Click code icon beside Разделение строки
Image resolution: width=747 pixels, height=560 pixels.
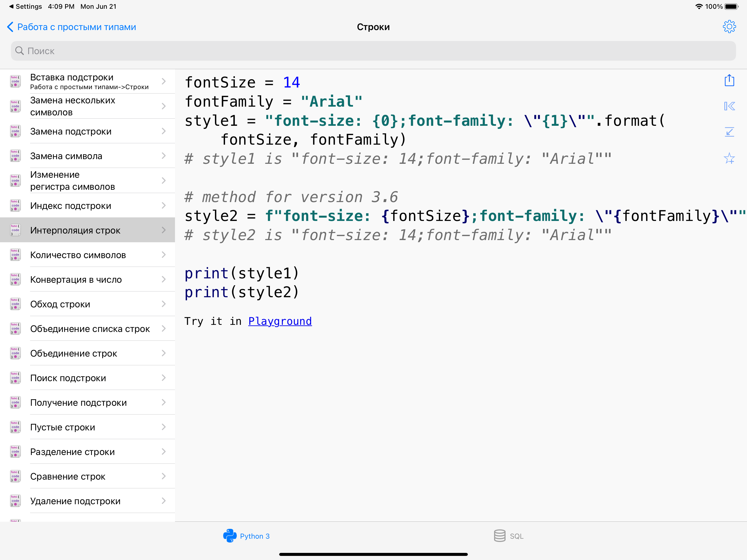pos(15,452)
